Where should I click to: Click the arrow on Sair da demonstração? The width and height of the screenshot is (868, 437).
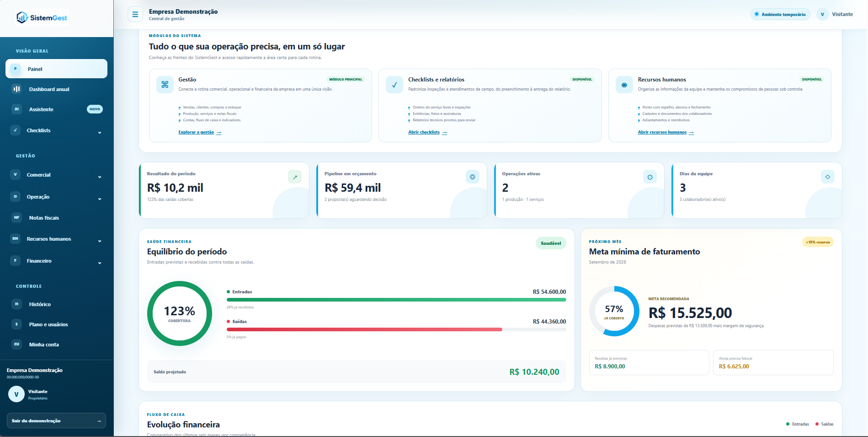[99, 421]
